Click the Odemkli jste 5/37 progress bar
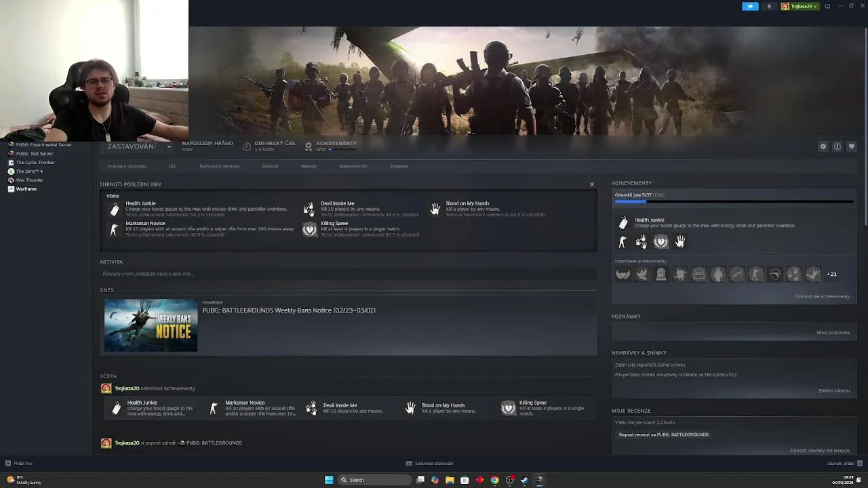Image resolution: width=868 pixels, height=488 pixels. tap(734, 201)
